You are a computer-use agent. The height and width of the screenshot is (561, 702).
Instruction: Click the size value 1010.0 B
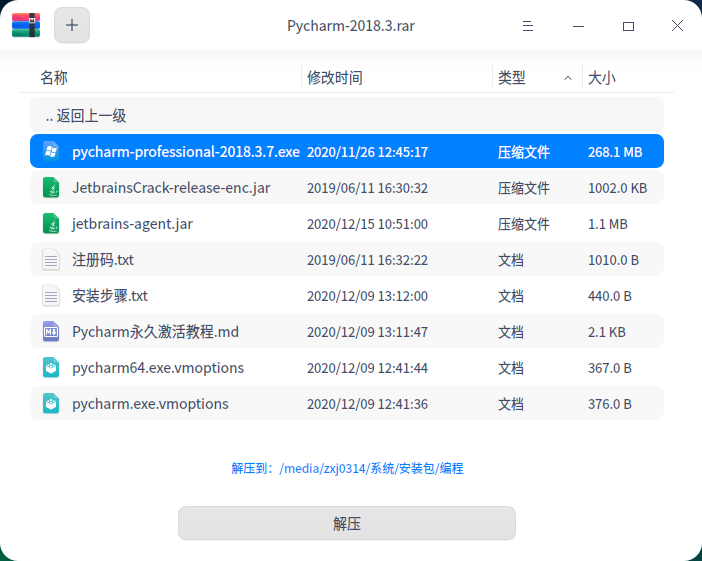(x=613, y=260)
